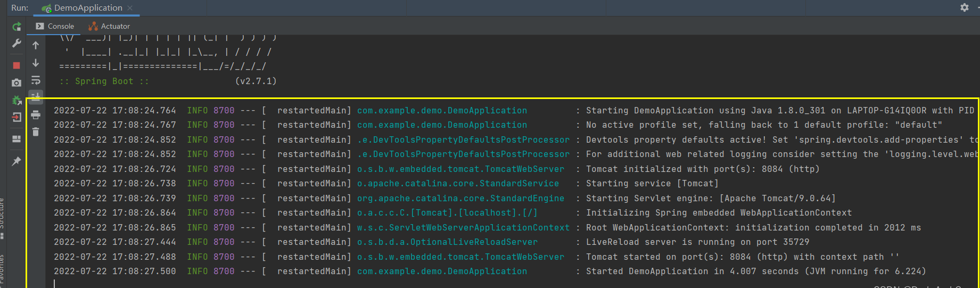
Task: Switch to the Console tab
Action: click(55, 26)
